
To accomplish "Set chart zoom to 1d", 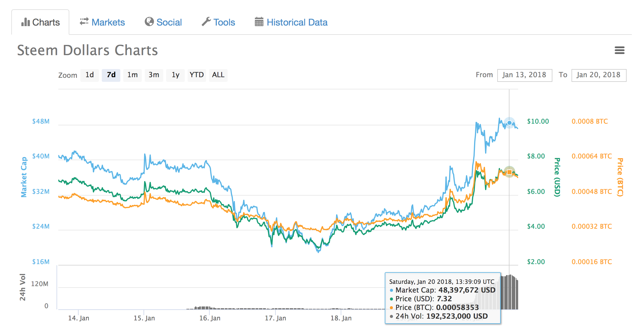I will 90,75.
